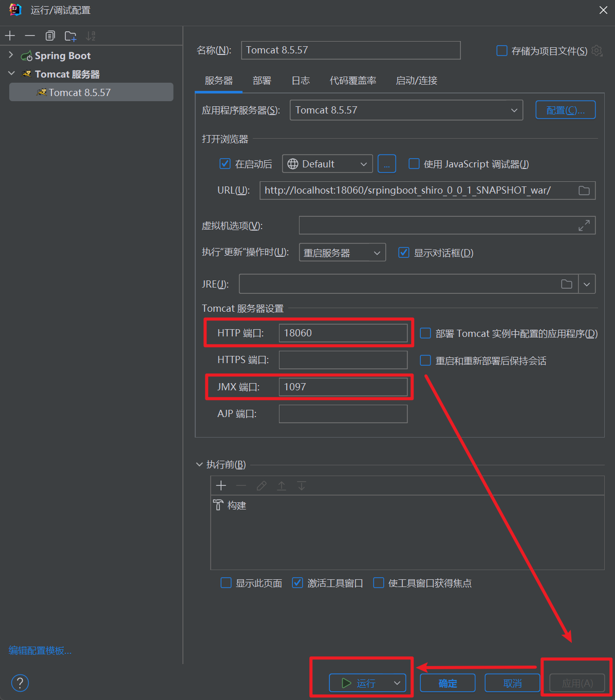Enable 使工具窗口获得焦点 checkbox
The image size is (615, 700).
[x=379, y=583]
